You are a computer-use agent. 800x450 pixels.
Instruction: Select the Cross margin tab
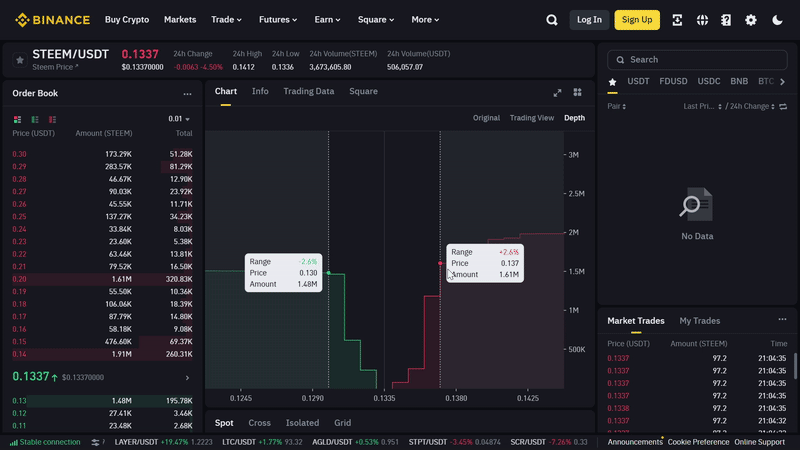point(259,422)
